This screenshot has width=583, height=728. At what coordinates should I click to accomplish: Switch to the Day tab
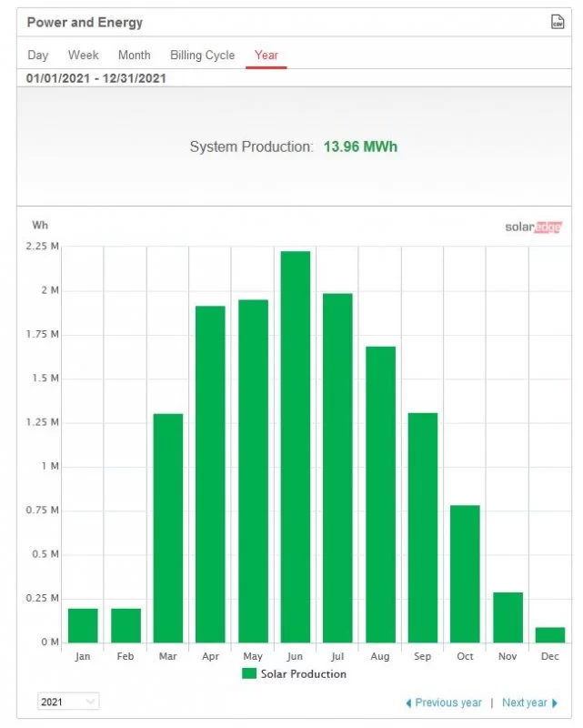tap(37, 56)
